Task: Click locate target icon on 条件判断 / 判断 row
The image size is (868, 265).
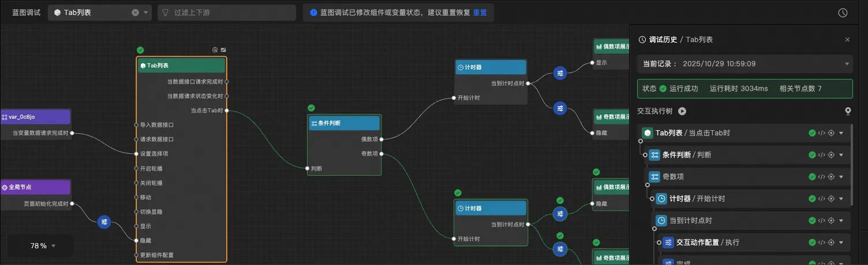Action: (831, 155)
